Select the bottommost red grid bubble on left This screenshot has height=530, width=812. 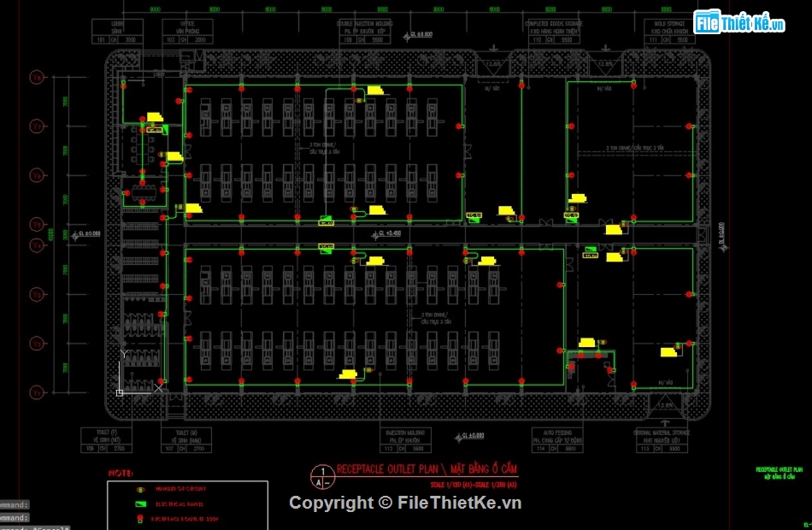point(37,392)
